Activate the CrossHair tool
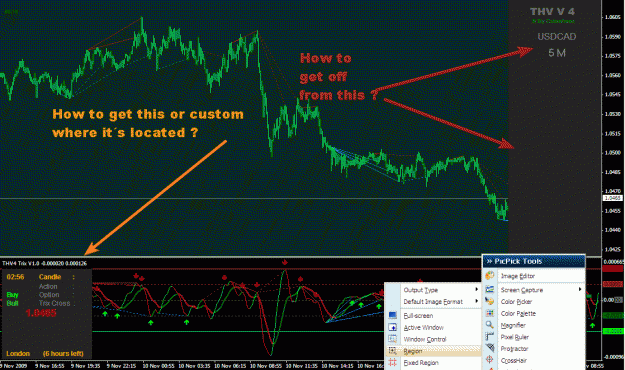Viewport: 625px width, 370px height. [x=513, y=360]
